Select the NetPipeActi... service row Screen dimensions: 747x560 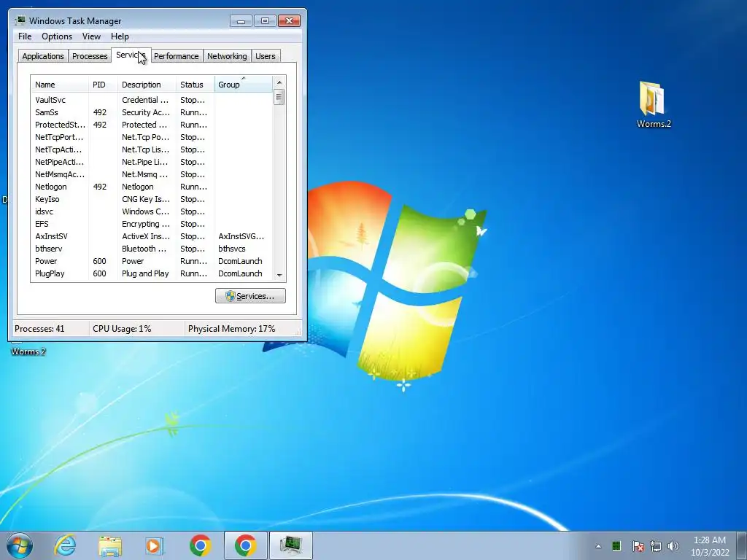[x=152, y=162]
